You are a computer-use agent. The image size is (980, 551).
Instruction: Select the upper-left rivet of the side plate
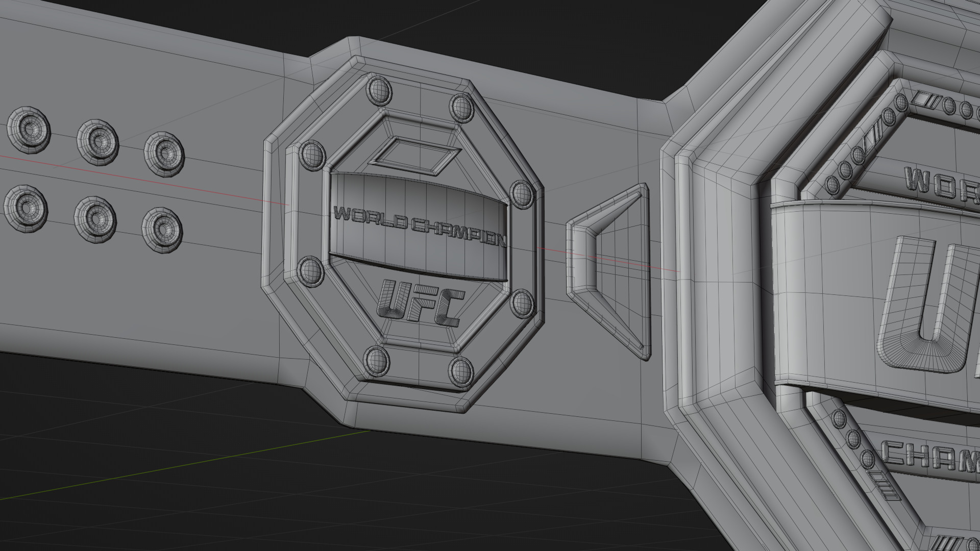pyautogui.click(x=312, y=155)
